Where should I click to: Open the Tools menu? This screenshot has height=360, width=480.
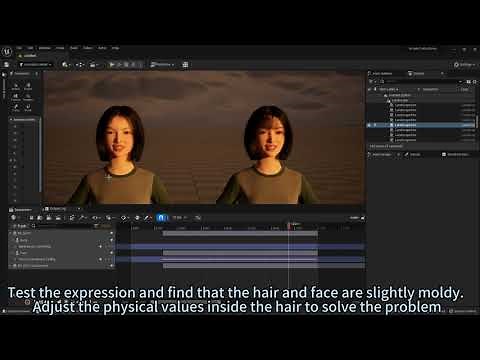click(x=60, y=48)
